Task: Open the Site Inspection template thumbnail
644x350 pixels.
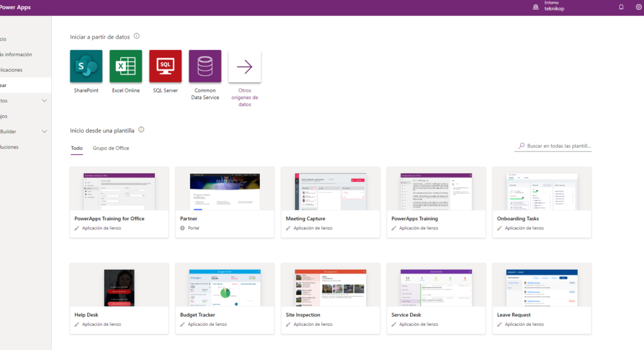Action: coord(330,288)
